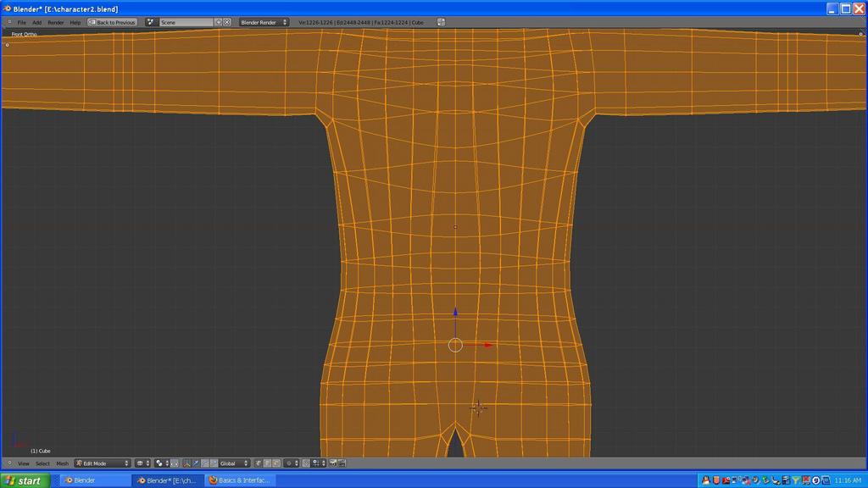868x488 pixels.
Task: Open the Render menu
Action: [x=55, y=23]
